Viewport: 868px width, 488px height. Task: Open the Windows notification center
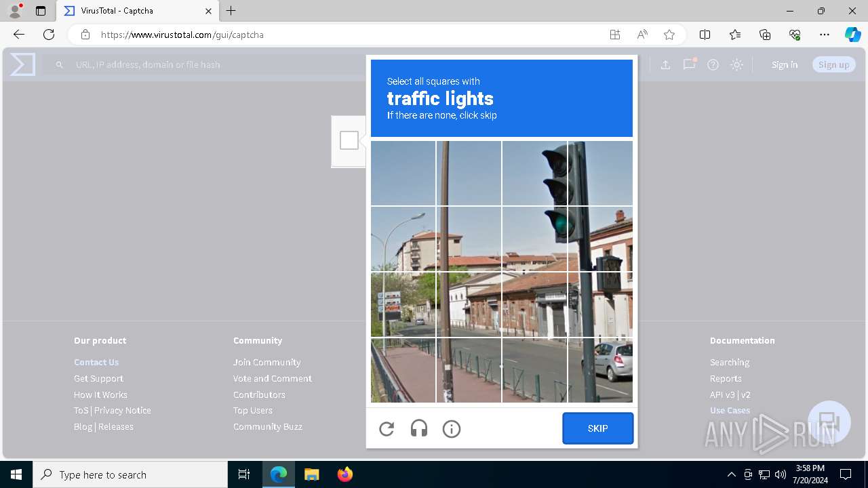point(846,474)
